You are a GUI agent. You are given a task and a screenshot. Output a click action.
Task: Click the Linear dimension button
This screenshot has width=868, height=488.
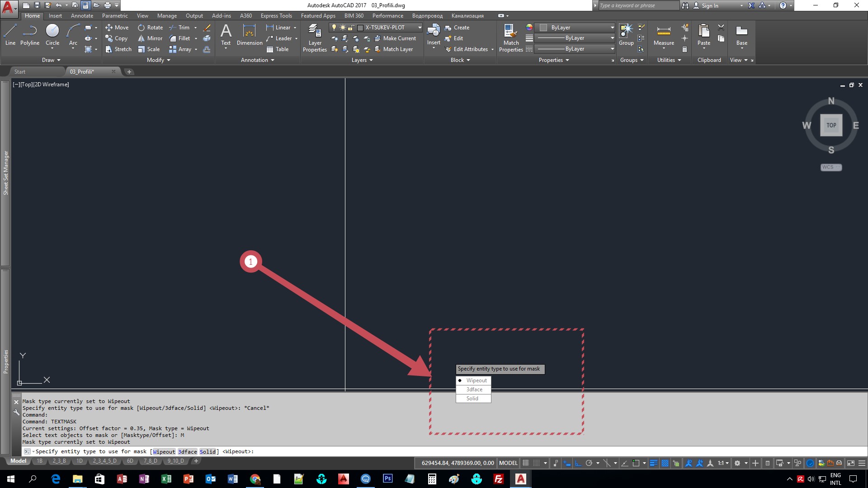pos(278,28)
